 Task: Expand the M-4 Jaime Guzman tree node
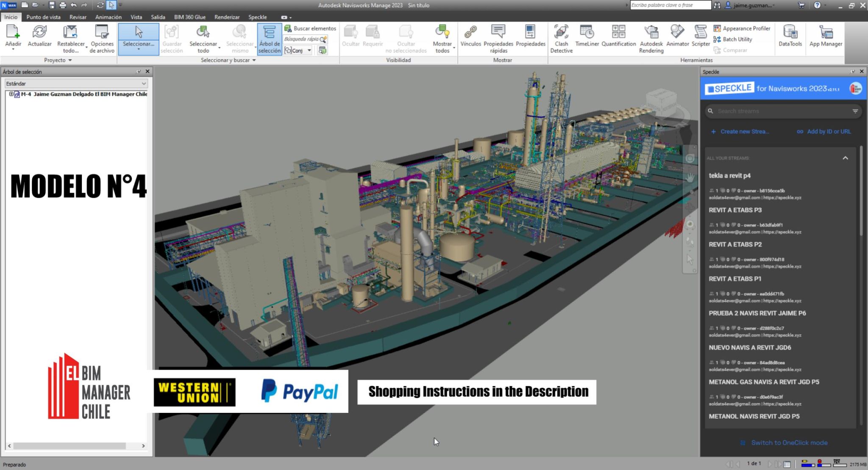11,94
